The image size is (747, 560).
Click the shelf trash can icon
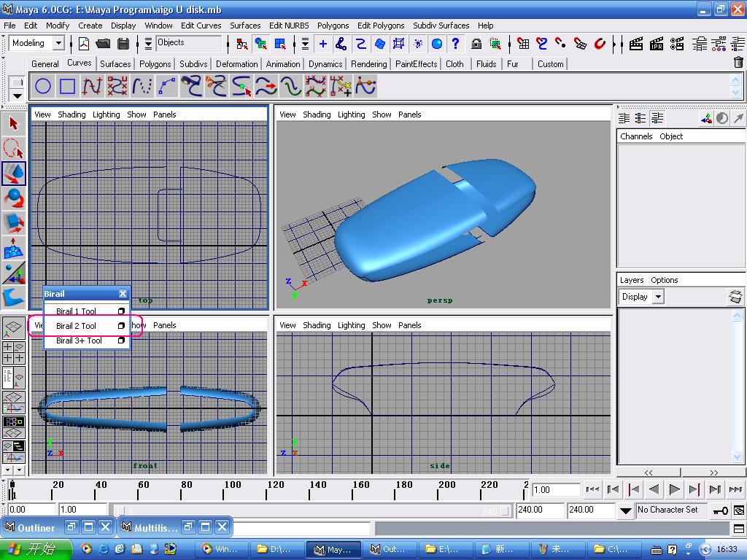738,63
